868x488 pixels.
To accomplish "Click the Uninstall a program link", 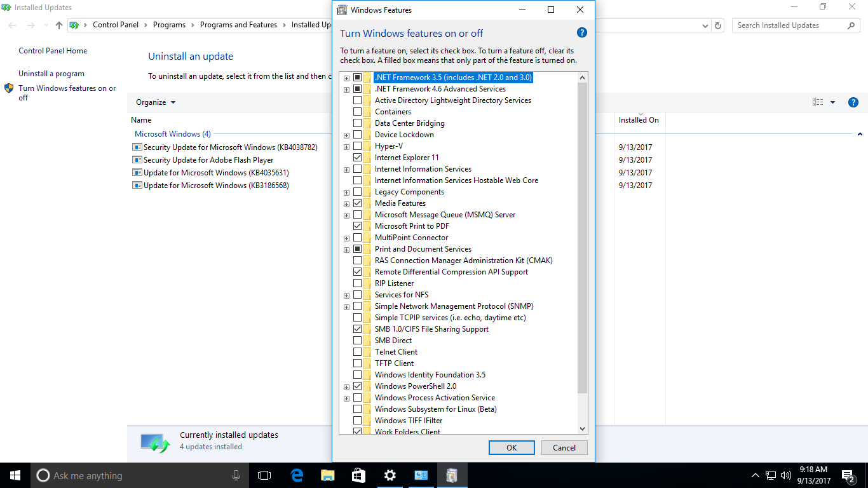I will click(x=51, y=74).
